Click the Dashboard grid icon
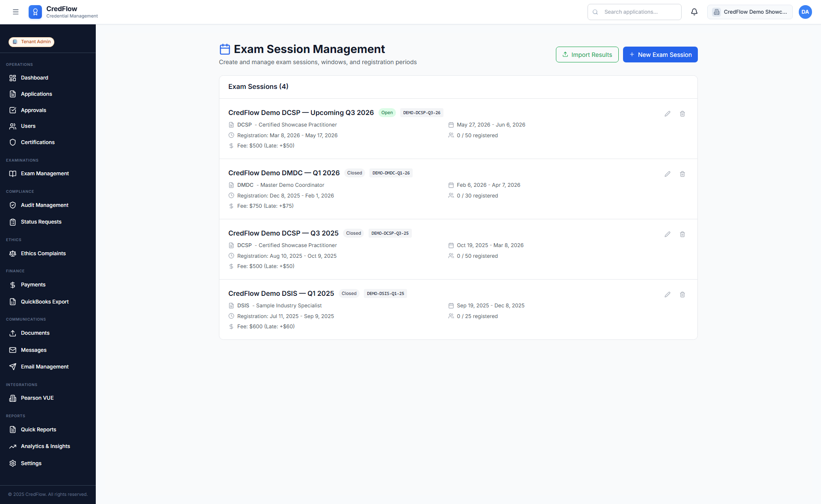The height and width of the screenshot is (504, 821). [13, 78]
